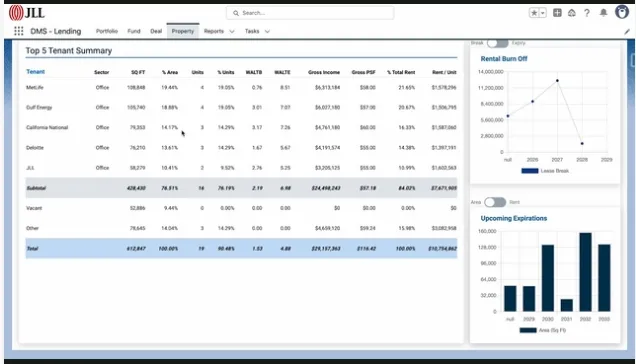Toggle the Area/Rent switch
This screenshot has height=364, width=636.
point(495,202)
